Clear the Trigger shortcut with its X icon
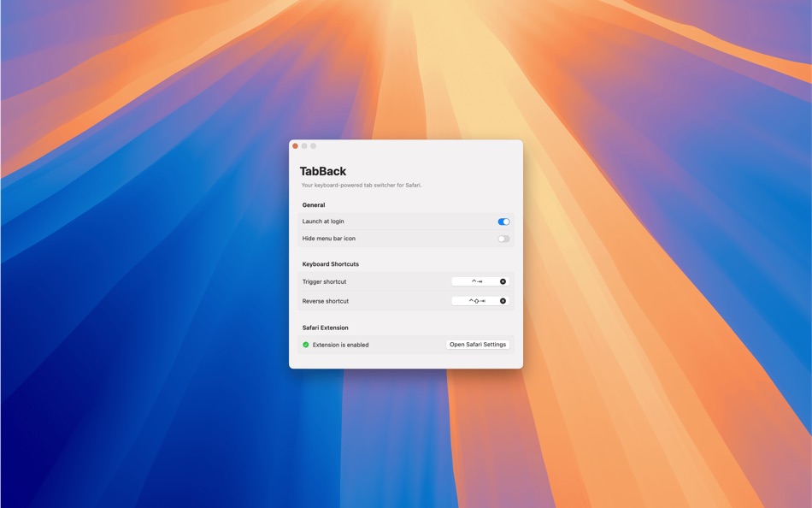The height and width of the screenshot is (508, 812). (503, 281)
